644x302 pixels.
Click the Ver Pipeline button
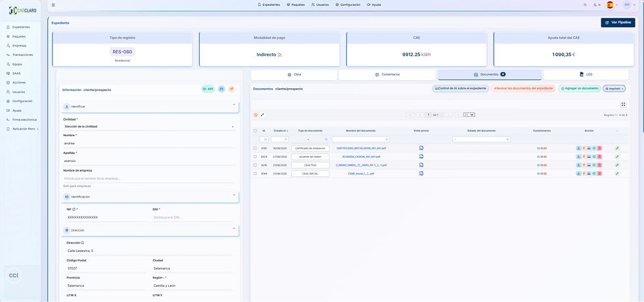click(618, 22)
